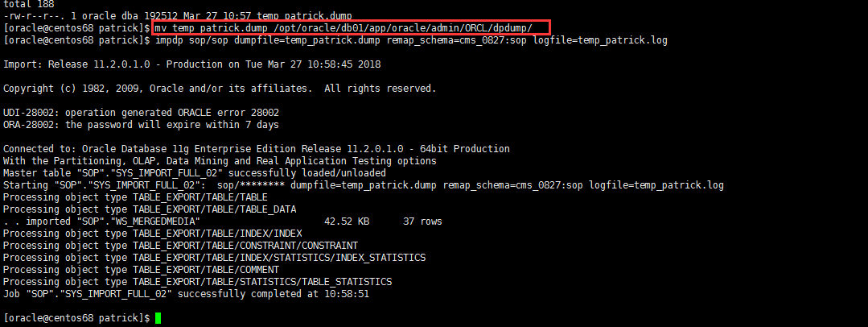Click the line ending with TABLE/TABLE_DATA
The width and height of the screenshot is (868, 327).
click(150, 209)
